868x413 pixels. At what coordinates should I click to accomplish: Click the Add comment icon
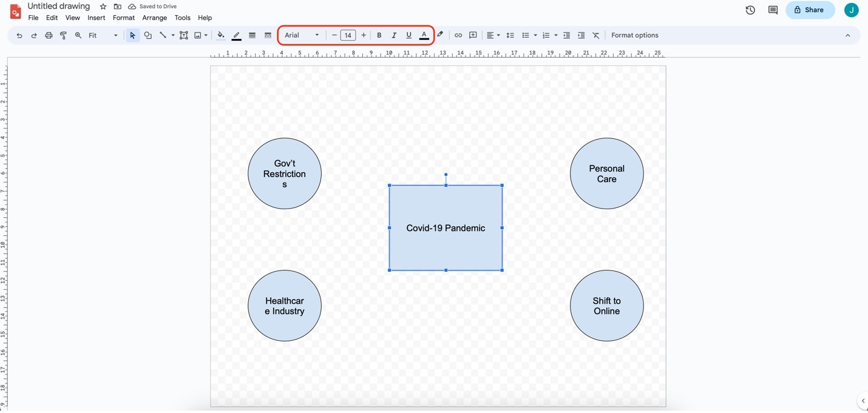pyautogui.click(x=473, y=36)
